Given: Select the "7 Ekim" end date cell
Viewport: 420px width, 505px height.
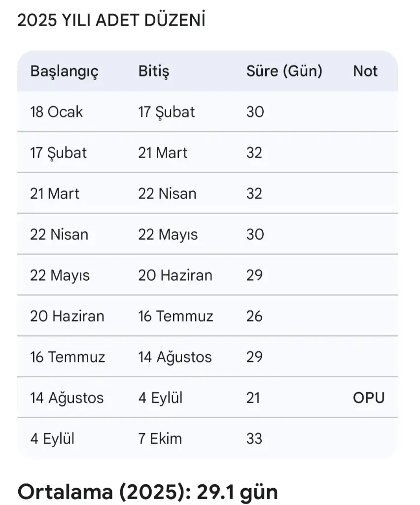Looking at the screenshot, I should [x=160, y=439].
